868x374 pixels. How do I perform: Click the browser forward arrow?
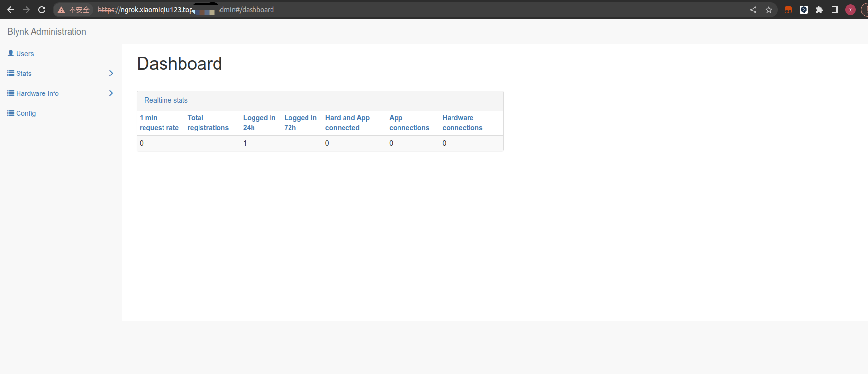click(26, 10)
